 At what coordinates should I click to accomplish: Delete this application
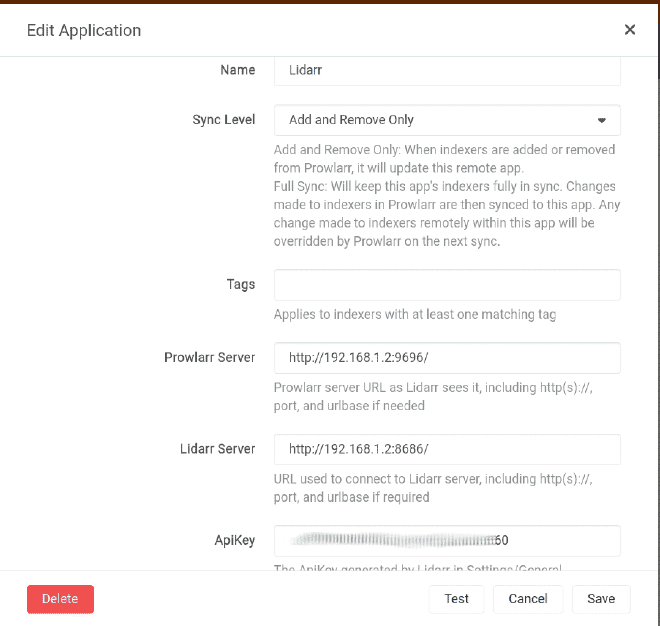(x=60, y=599)
